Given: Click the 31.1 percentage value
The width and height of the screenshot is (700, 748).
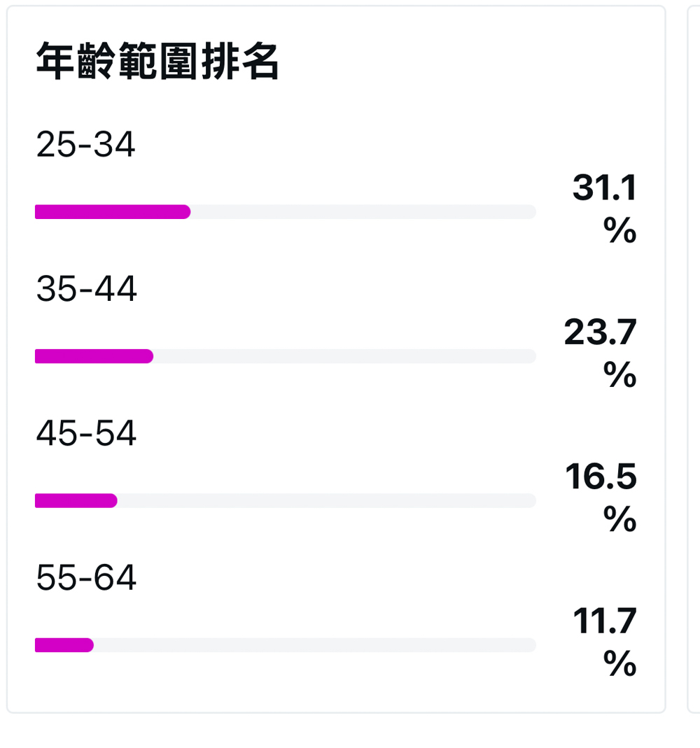Looking at the screenshot, I should (604, 188).
